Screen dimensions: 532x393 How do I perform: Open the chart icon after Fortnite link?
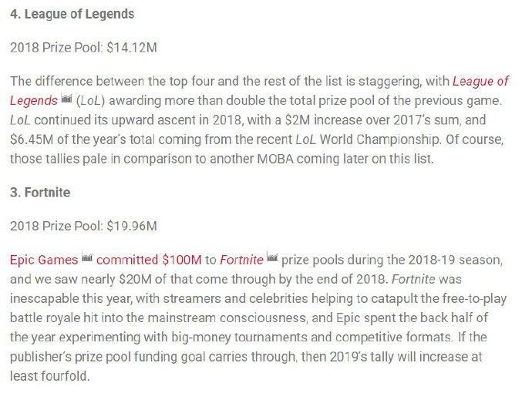pyautogui.click(x=272, y=258)
